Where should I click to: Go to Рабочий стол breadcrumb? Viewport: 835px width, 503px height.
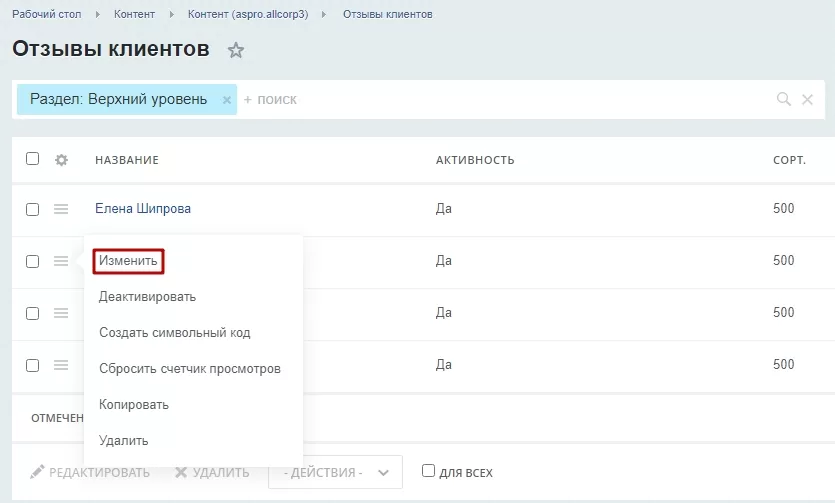47,14
